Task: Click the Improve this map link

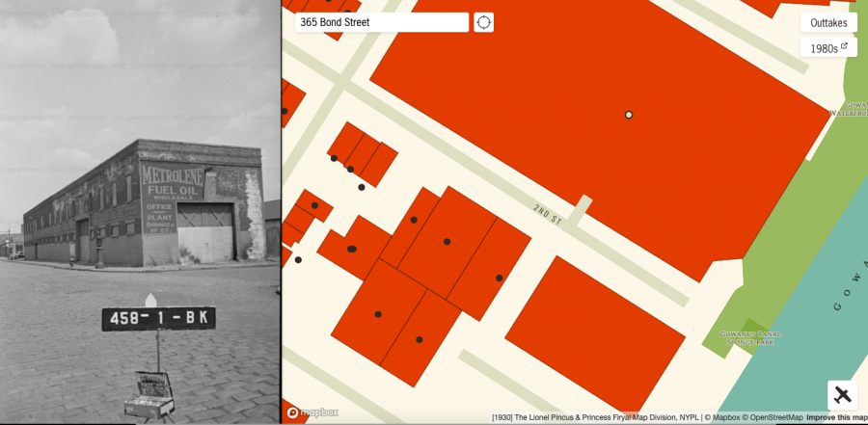Action: [837, 417]
